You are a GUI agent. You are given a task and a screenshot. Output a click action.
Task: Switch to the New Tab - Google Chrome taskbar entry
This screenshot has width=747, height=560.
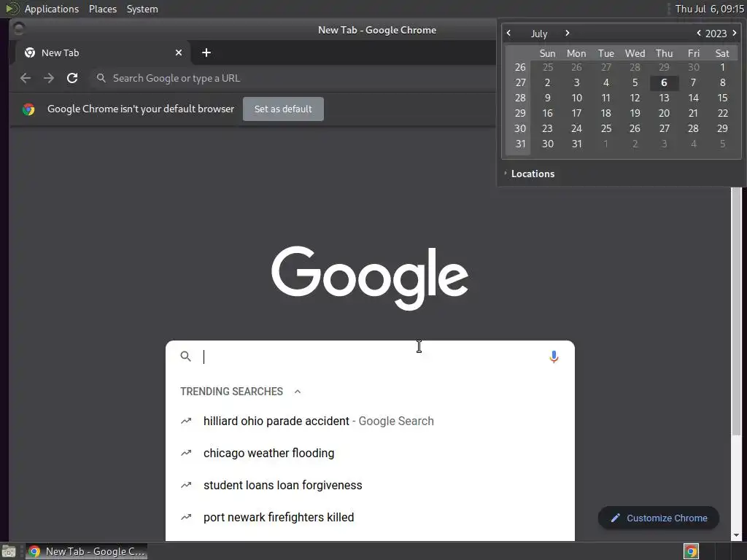(86, 551)
